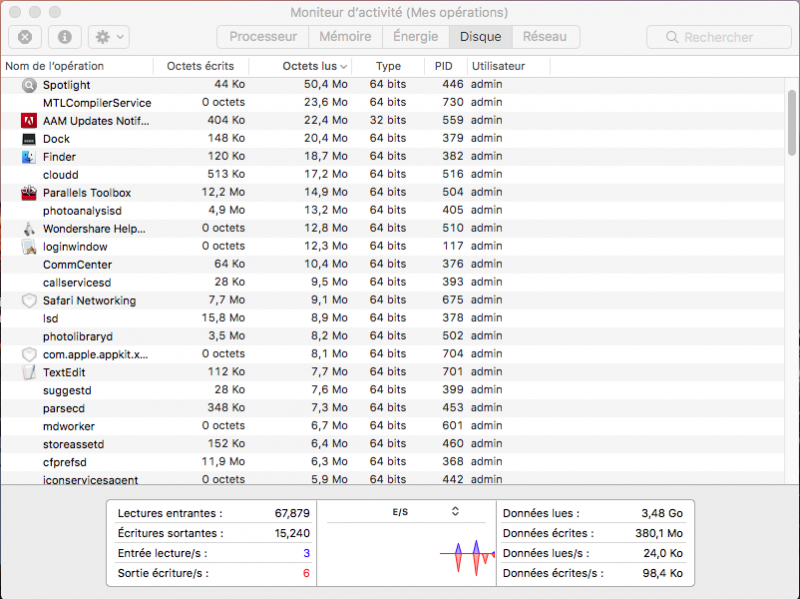Click the 50,4 Mo octets lus value
Image resolution: width=800 pixels, height=599 pixels.
tap(326, 84)
